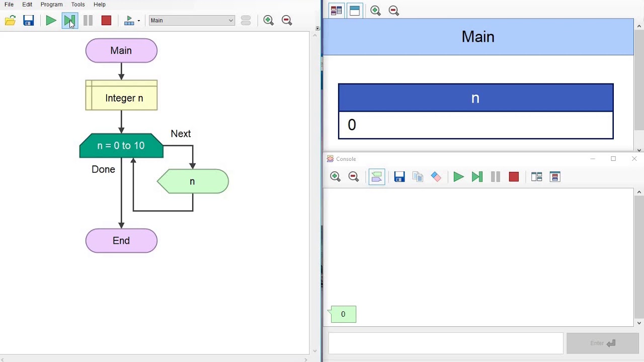Screen dimensions: 644x362
Task: Open a file with the folder icon
Action: point(10,21)
